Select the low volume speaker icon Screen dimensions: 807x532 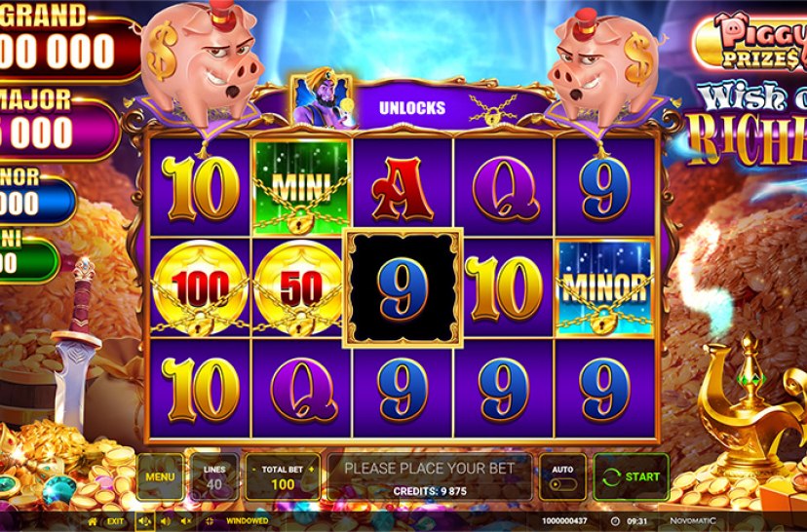(x=168, y=521)
